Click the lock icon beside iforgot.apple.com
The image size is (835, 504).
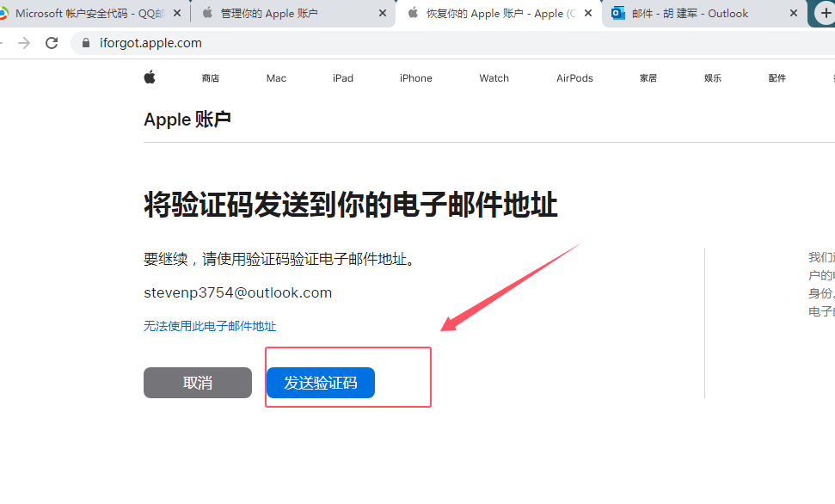click(86, 43)
